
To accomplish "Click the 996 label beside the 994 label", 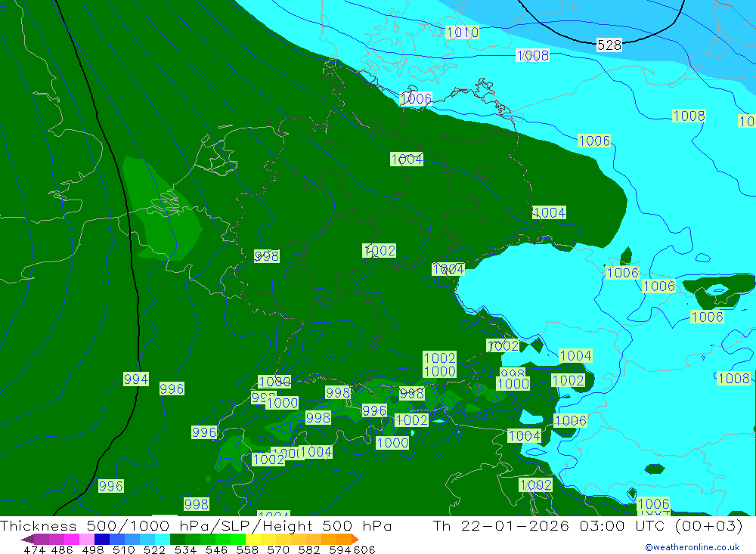I will (x=172, y=388).
